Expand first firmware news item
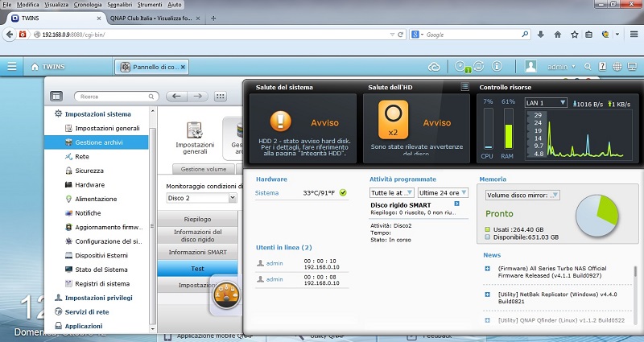 487,268
